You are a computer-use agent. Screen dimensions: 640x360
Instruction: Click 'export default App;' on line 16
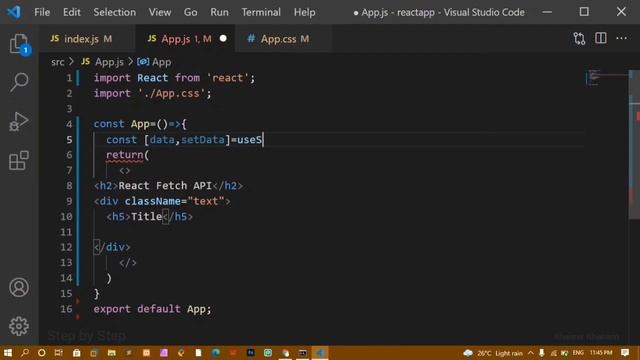(x=152, y=309)
